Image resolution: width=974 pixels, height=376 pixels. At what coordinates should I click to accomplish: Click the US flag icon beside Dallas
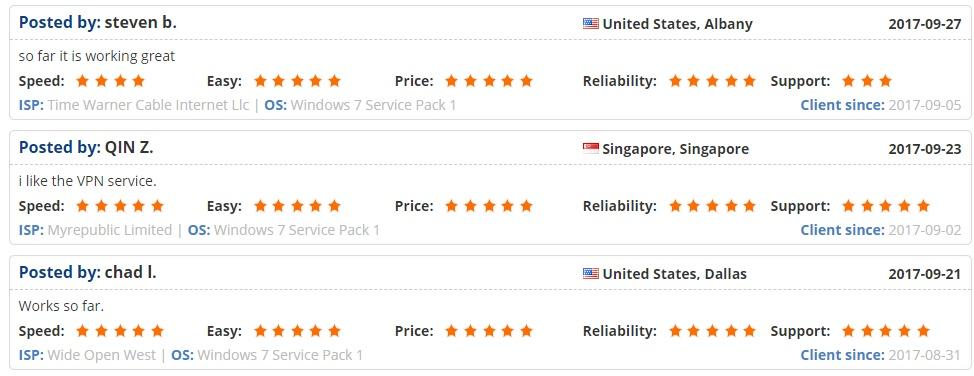click(591, 273)
